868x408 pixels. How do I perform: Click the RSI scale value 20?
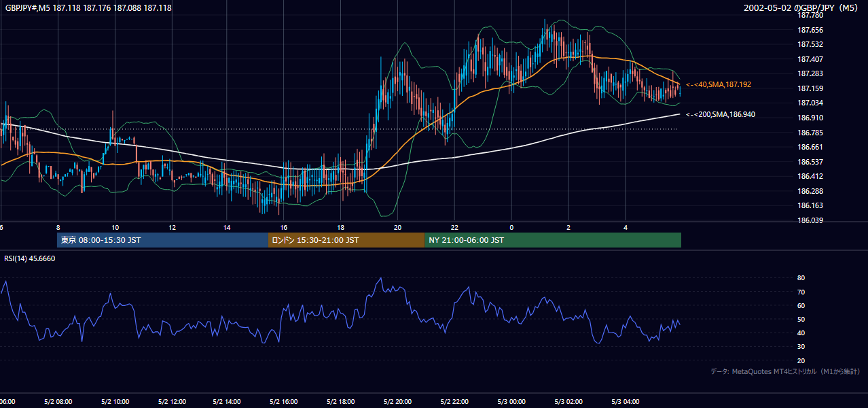pyautogui.click(x=801, y=360)
